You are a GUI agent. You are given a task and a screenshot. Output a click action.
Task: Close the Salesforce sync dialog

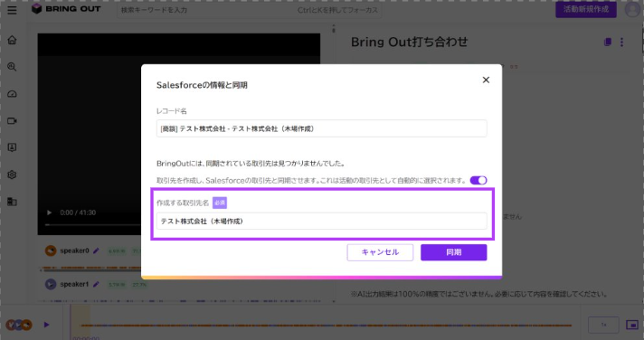486,80
